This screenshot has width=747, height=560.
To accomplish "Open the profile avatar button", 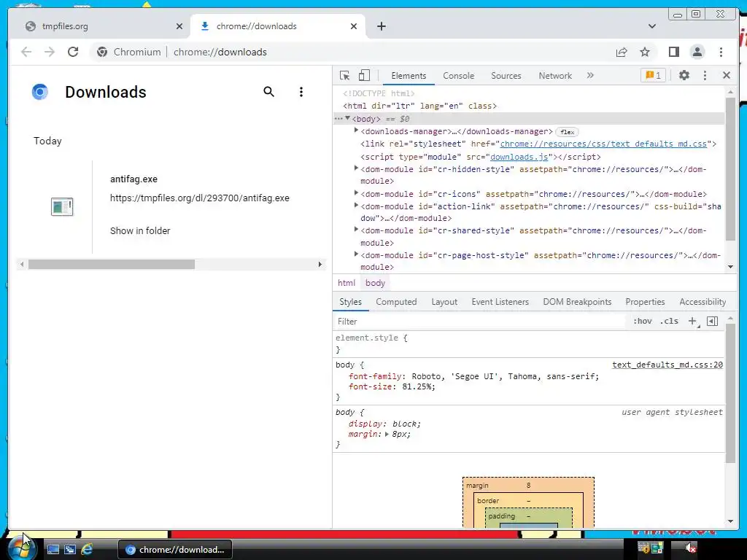I will point(697,52).
